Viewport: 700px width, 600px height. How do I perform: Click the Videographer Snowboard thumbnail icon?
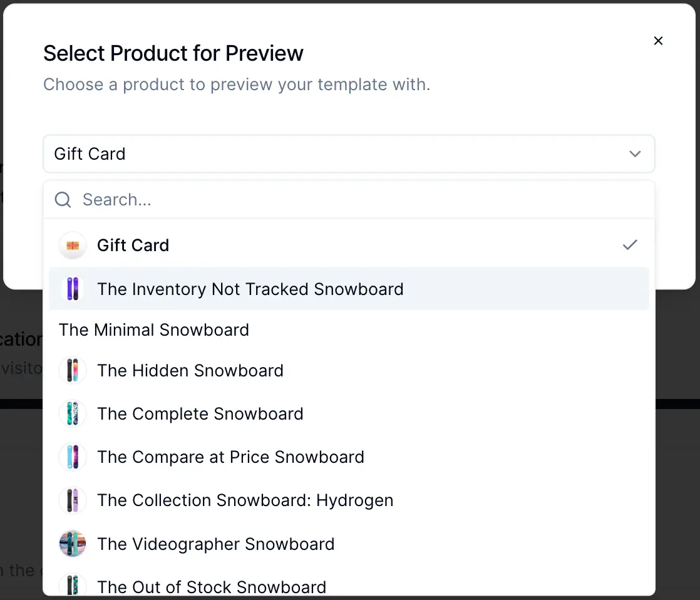73,544
